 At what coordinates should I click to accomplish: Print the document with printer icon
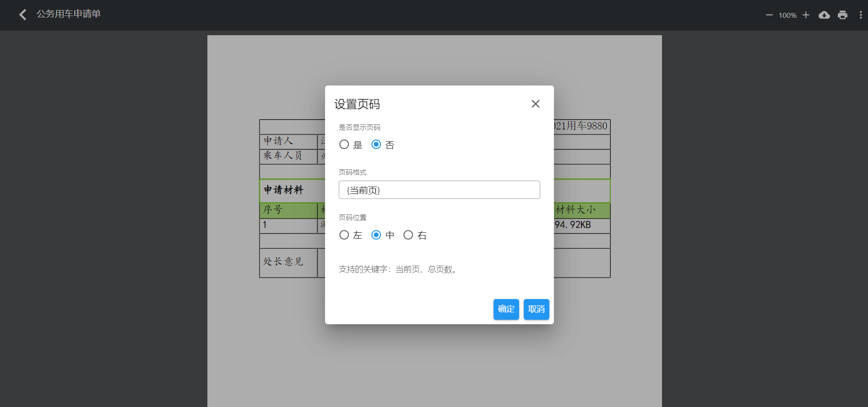(842, 15)
